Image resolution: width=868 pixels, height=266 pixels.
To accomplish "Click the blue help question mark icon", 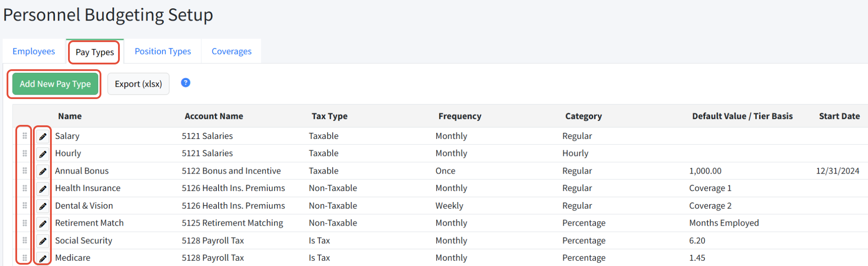I will [x=186, y=82].
